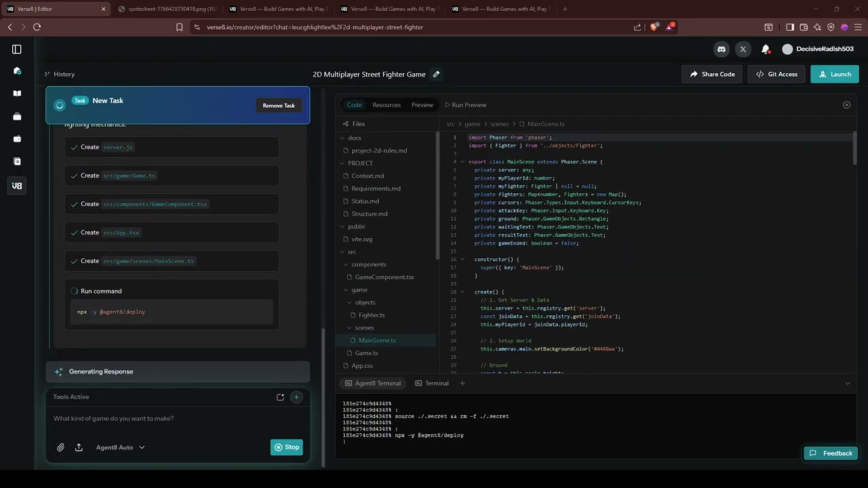Click the V8 logo icon in sidebar
The width and height of the screenshot is (868, 488).
(x=17, y=186)
